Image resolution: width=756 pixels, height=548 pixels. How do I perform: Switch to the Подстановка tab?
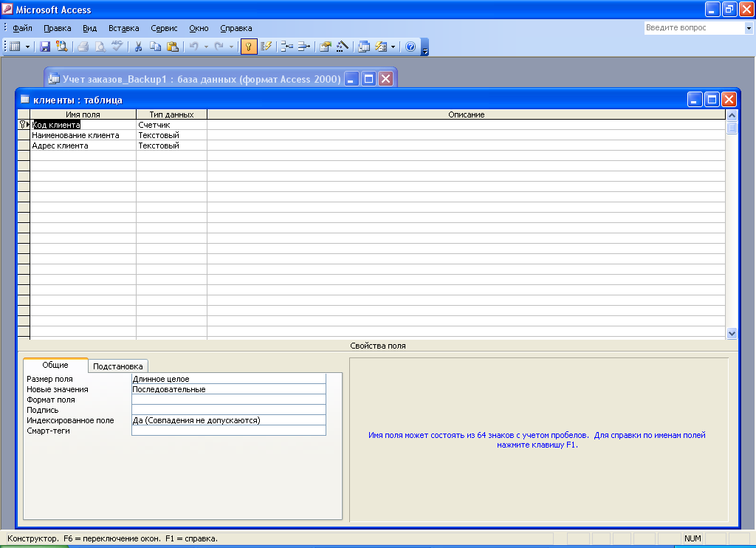point(117,366)
